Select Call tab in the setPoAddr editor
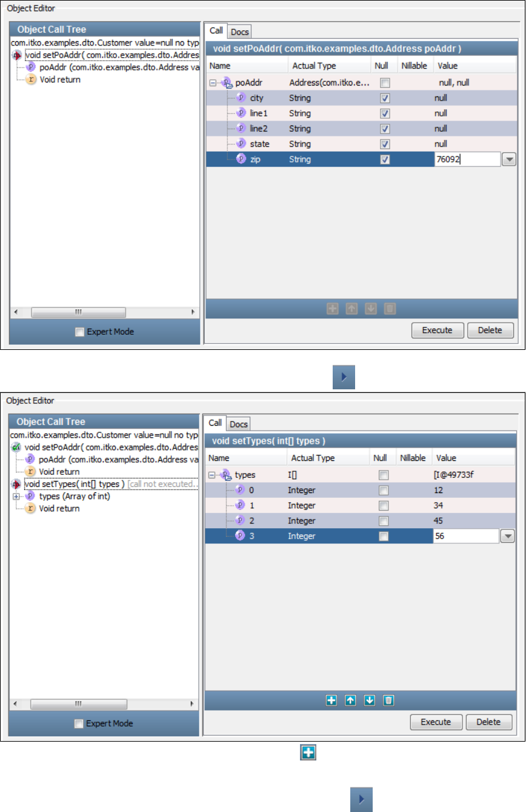 pos(216,30)
